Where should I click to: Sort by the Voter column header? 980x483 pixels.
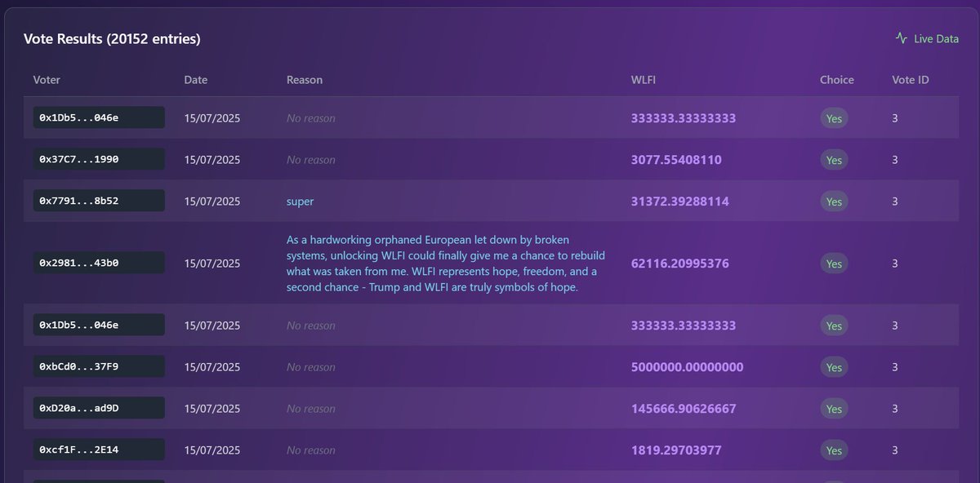(x=47, y=80)
